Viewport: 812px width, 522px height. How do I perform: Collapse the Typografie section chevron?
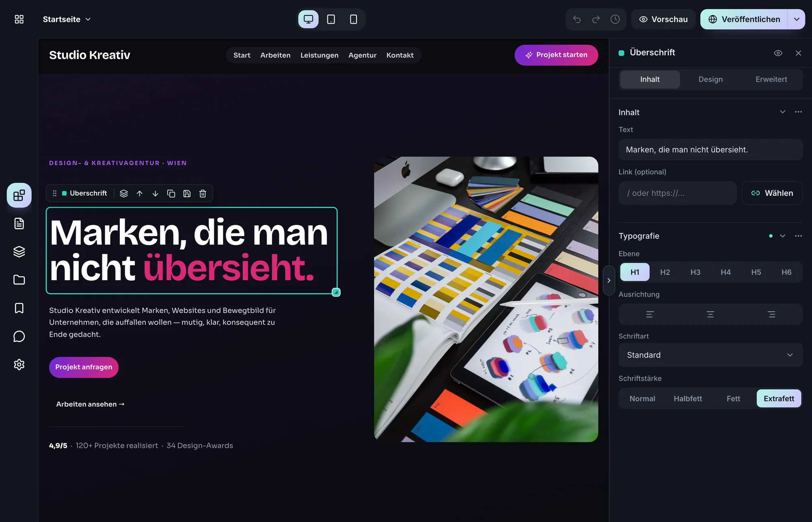(782, 236)
